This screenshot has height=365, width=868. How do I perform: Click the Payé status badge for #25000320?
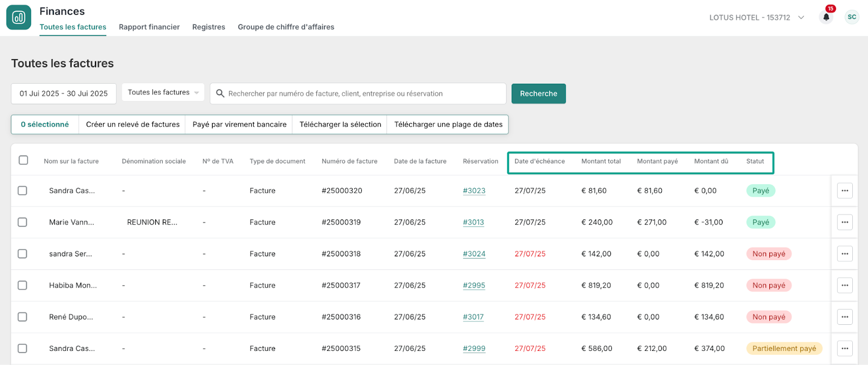click(761, 191)
